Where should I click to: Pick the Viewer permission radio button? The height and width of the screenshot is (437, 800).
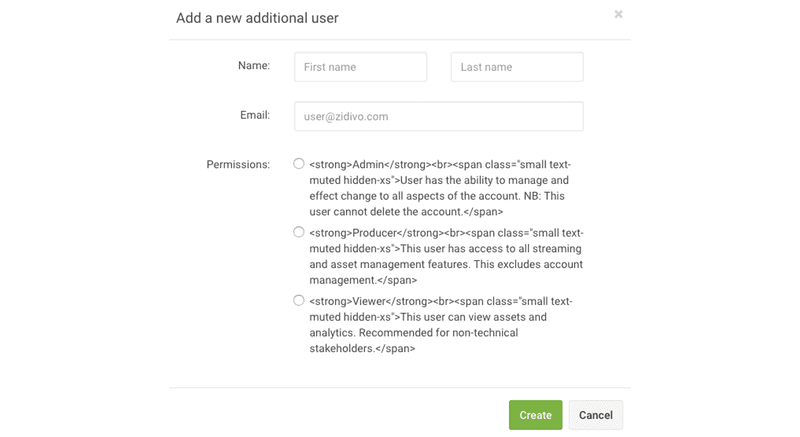pyautogui.click(x=299, y=300)
